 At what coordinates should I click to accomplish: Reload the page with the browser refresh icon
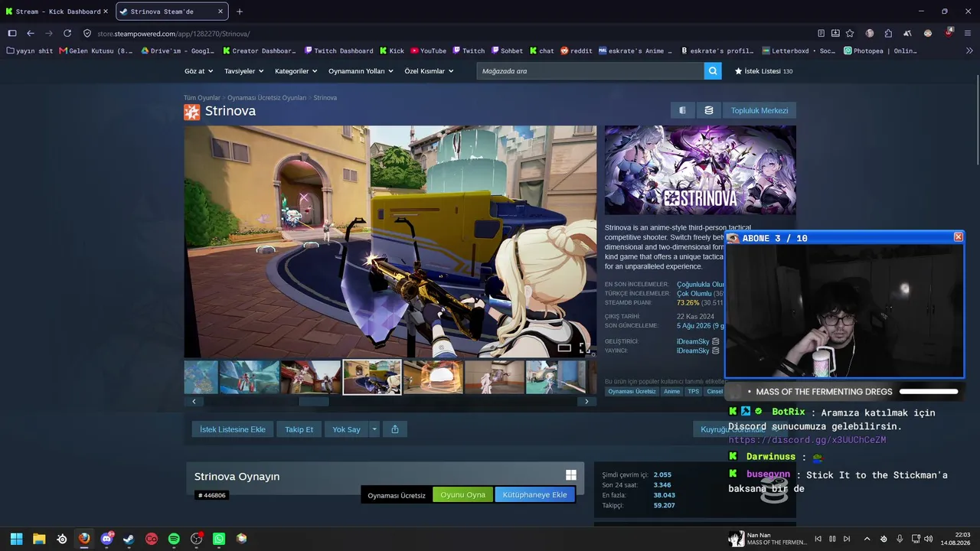(x=67, y=34)
